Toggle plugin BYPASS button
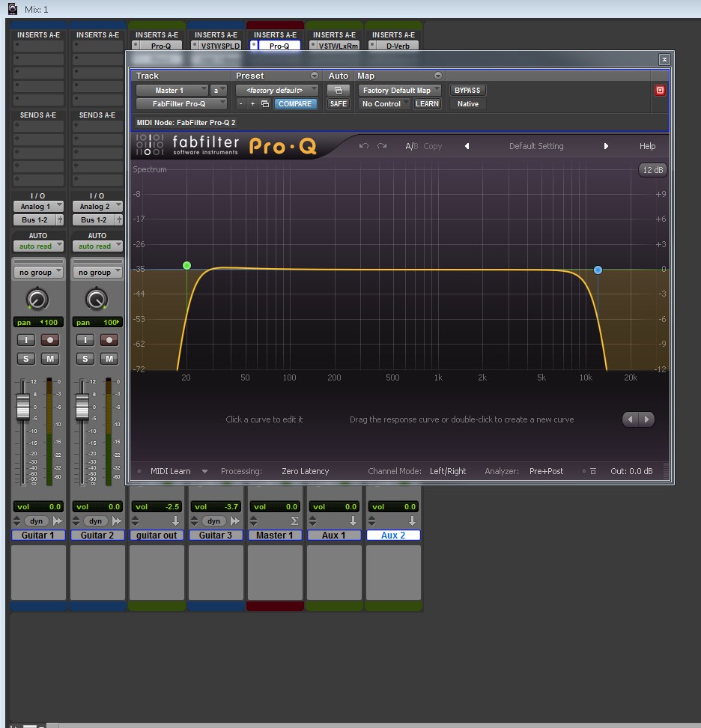The height and width of the screenshot is (728, 701). [467, 90]
